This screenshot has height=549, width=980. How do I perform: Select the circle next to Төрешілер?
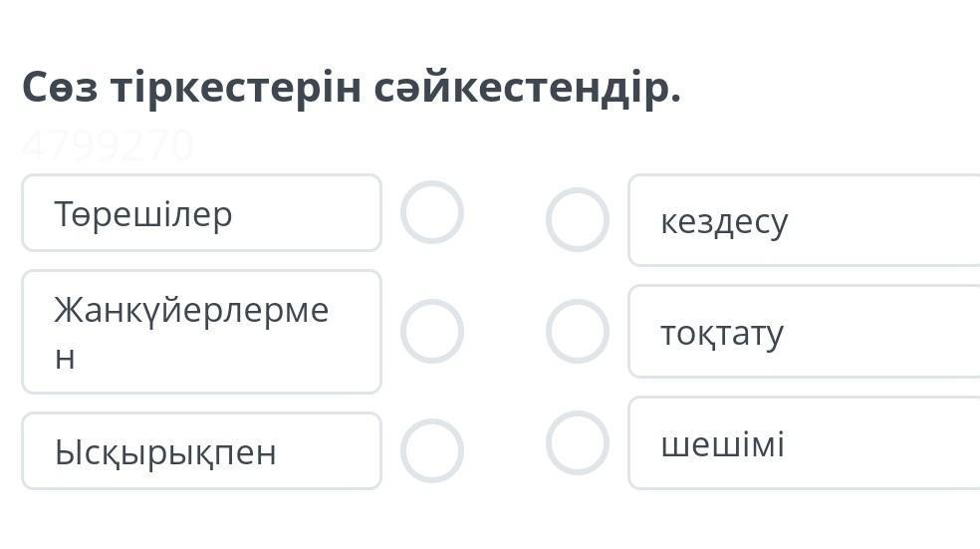(x=432, y=212)
